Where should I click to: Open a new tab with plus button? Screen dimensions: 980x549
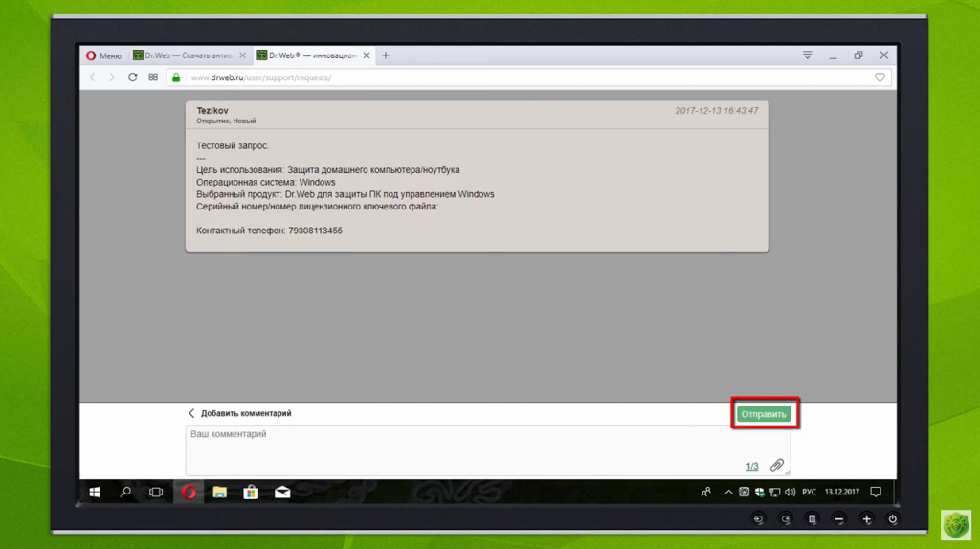[x=386, y=55]
